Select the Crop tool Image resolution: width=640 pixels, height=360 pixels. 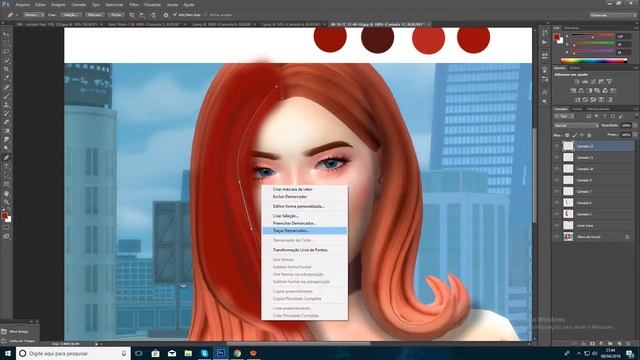6,69
